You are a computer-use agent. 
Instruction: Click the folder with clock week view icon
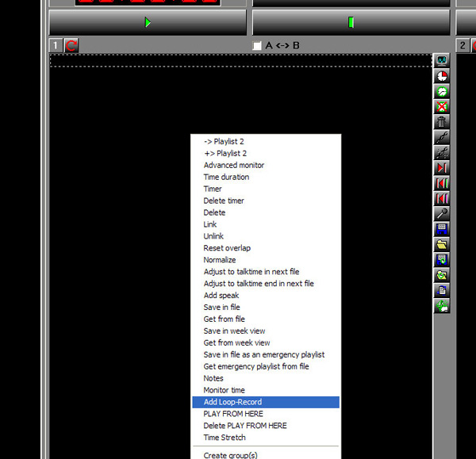pos(442,275)
